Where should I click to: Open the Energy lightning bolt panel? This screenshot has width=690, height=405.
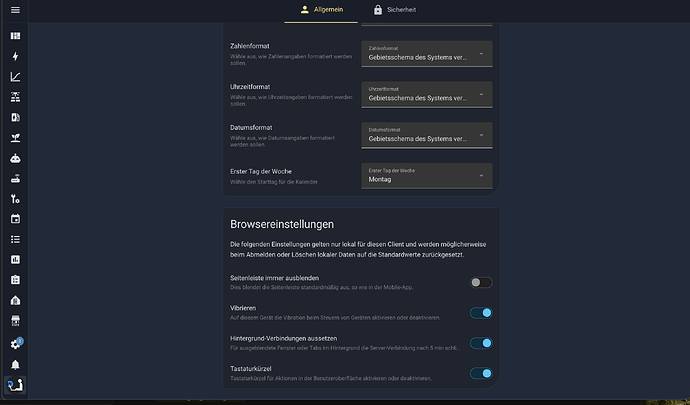click(15, 56)
